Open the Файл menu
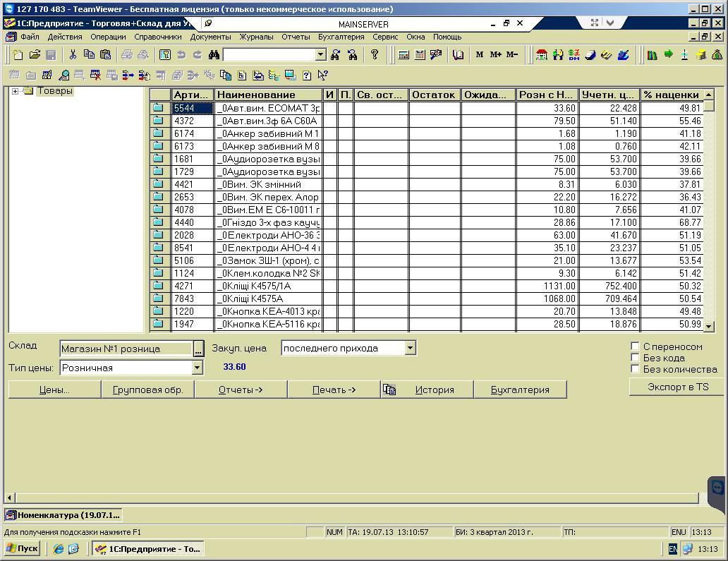This screenshot has width=728, height=561. pos(30,37)
